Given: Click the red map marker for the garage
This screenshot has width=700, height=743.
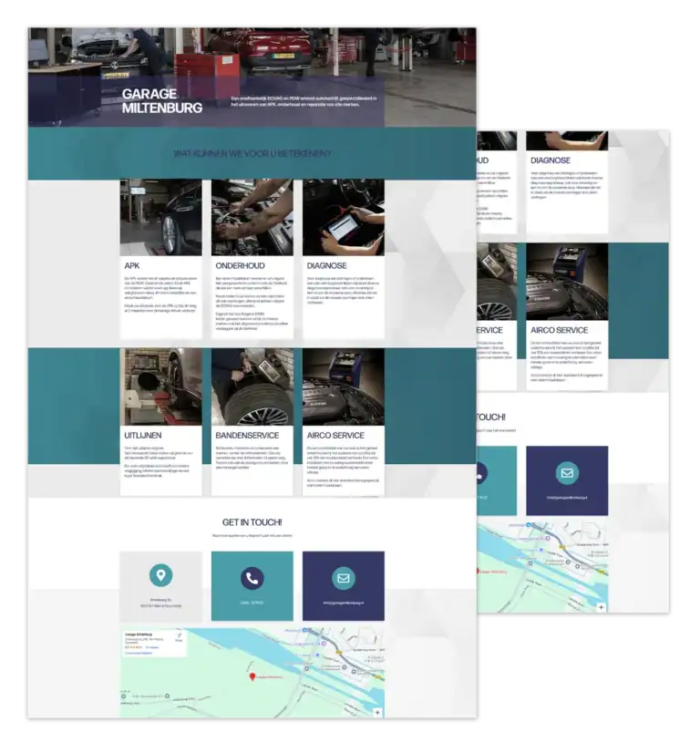Looking at the screenshot, I should click(x=252, y=676).
